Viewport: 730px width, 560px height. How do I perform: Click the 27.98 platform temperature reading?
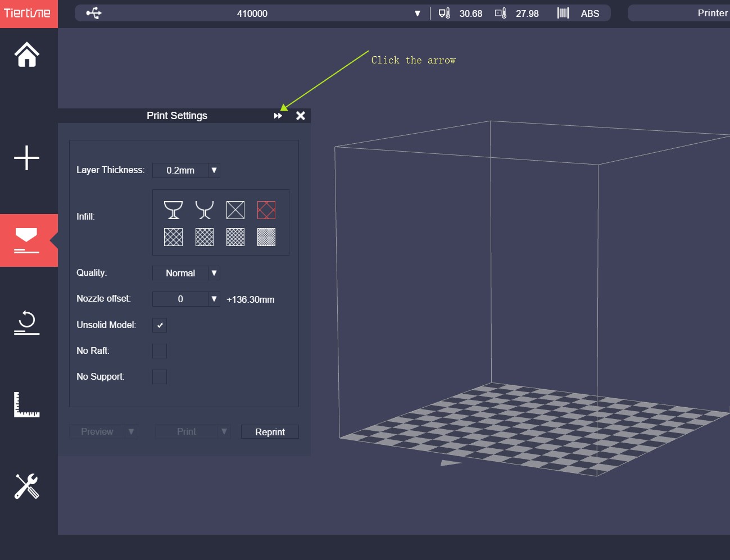527,13
